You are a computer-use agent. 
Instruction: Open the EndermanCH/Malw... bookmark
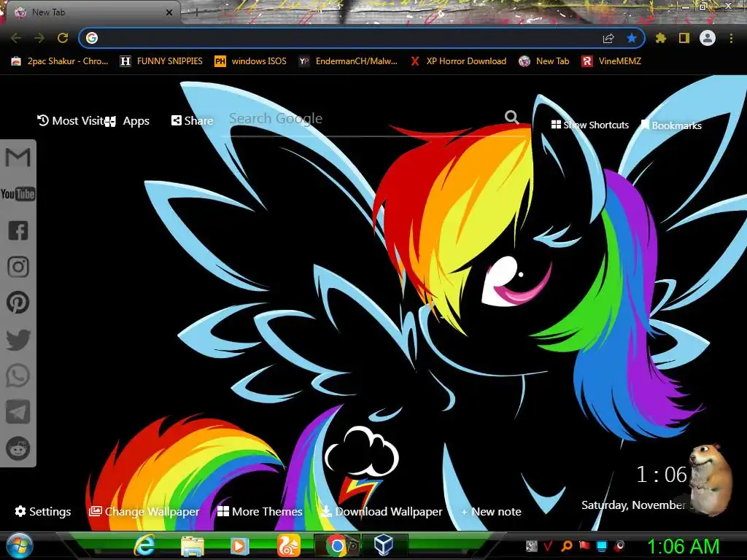[x=348, y=61]
